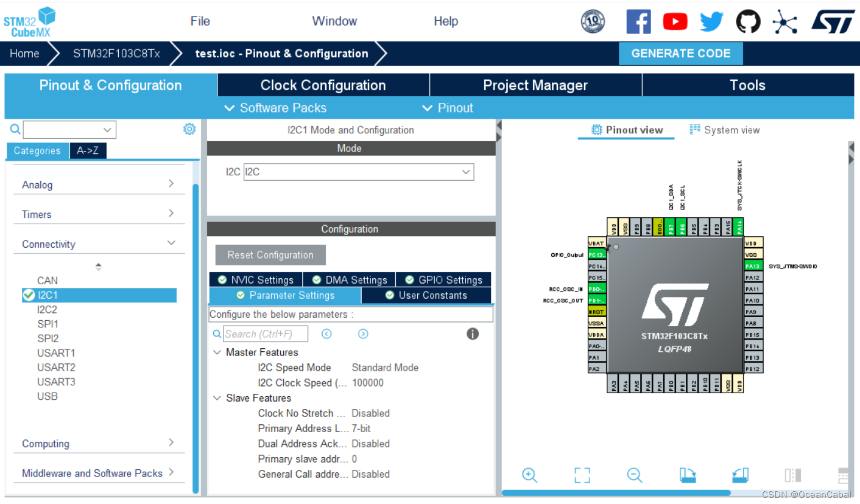Open the YouTube icon link
Image resolution: width=860 pixels, height=504 pixels.
pos(675,22)
